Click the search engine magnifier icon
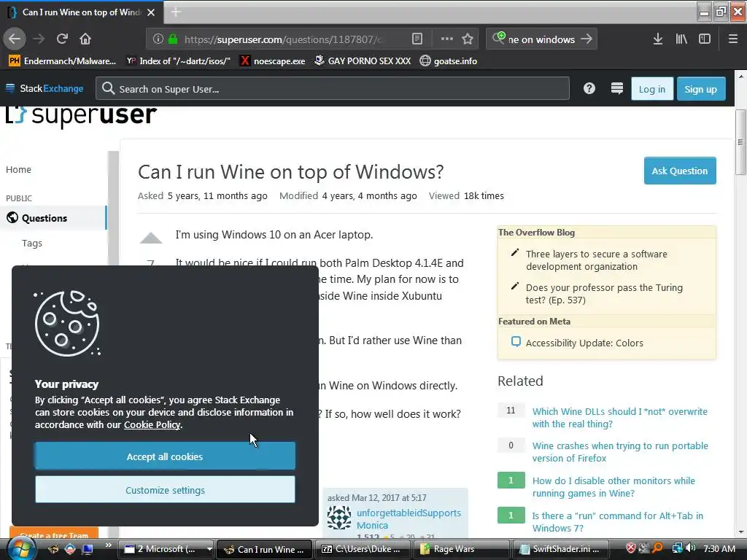Image resolution: width=747 pixels, height=560 pixels. click(499, 38)
